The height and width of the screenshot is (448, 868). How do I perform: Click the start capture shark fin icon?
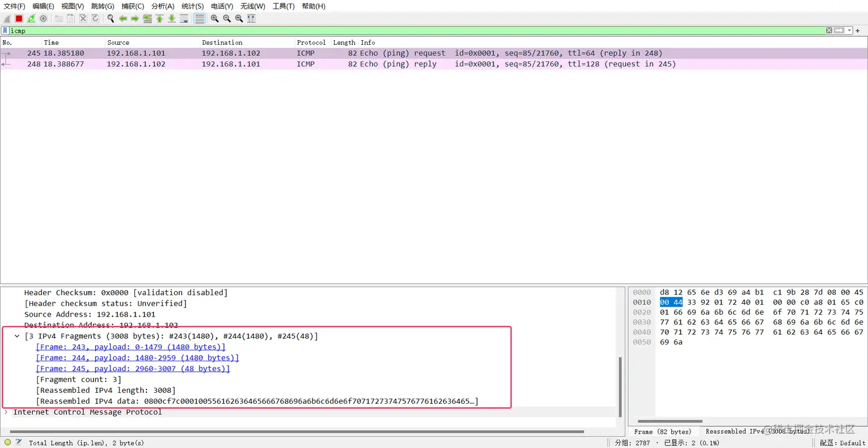point(7,18)
